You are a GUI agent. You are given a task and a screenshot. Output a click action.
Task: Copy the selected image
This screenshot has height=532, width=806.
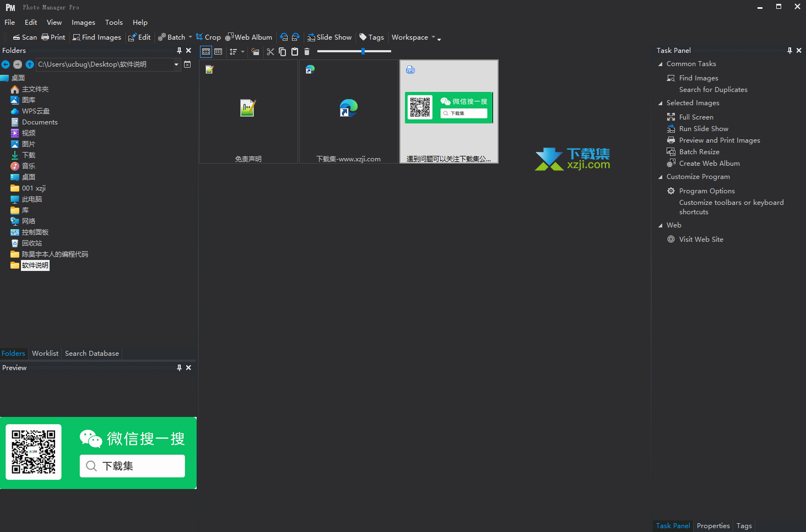(x=282, y=52)
